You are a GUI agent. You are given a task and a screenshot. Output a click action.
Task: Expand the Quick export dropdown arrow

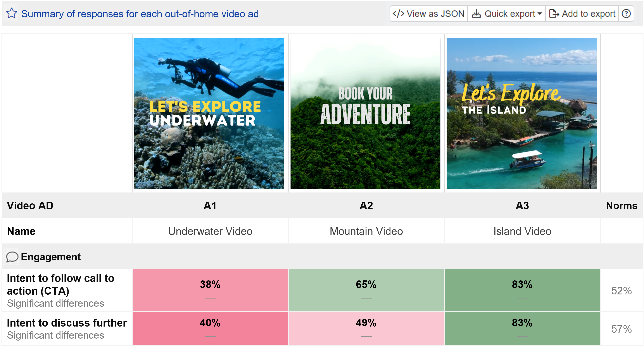pos(539,14)
